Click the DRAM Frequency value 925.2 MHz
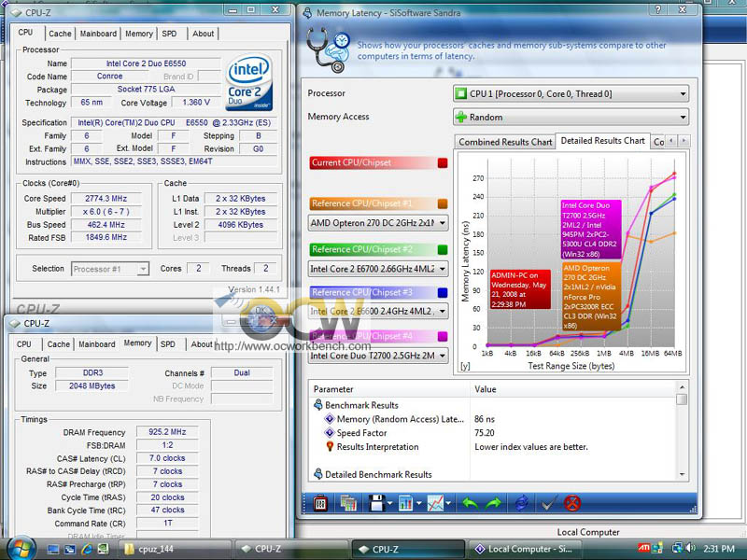The height and width of the screenshot is (560, 747). (167, 432)
